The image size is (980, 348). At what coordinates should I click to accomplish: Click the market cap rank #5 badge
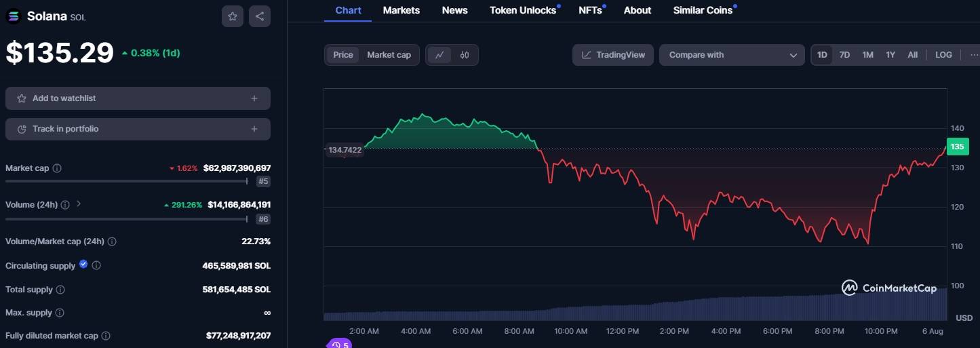click(x=263, y=181)
